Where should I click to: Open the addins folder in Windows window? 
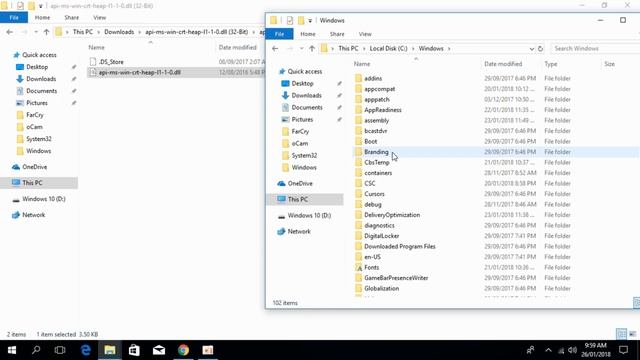click(x=373, y=78)
